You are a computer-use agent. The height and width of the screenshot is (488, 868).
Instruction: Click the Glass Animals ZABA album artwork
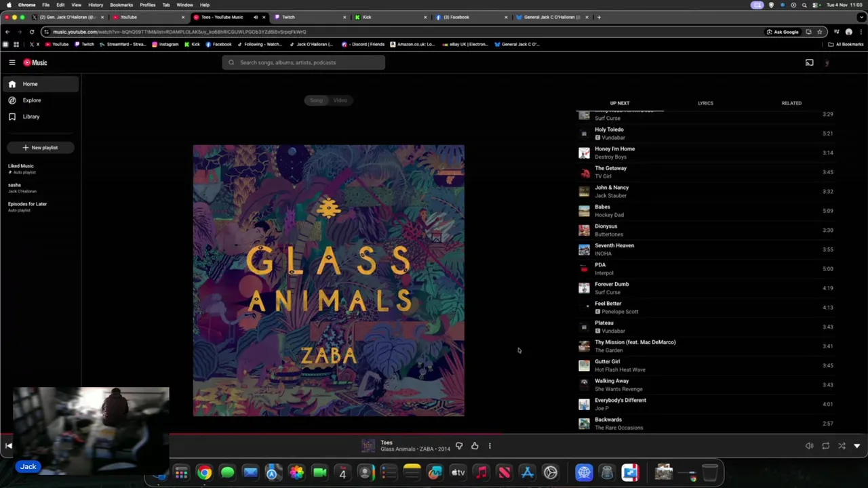pyautogui.click(x=329, y=280)
